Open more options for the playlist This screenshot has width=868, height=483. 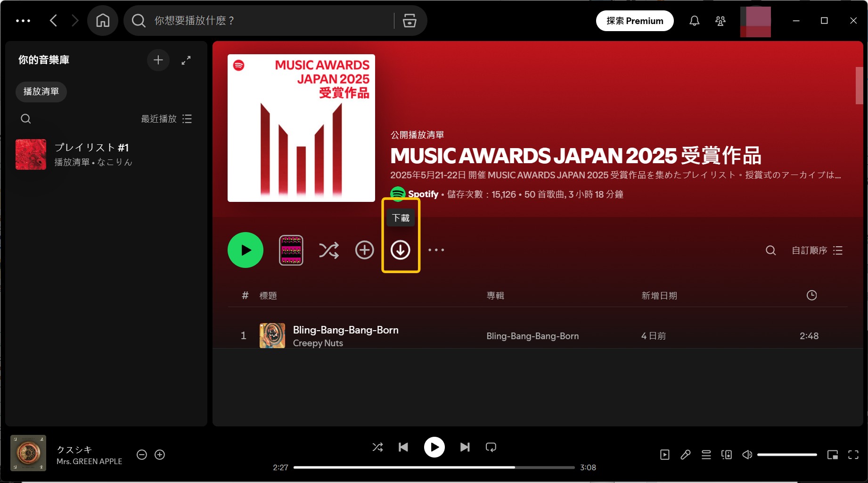(436, 250)
